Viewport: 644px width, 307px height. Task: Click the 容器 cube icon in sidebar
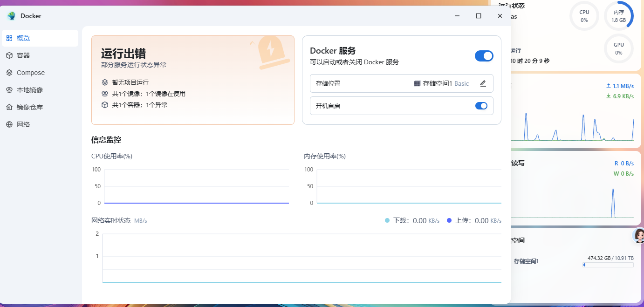coord(9,55)
